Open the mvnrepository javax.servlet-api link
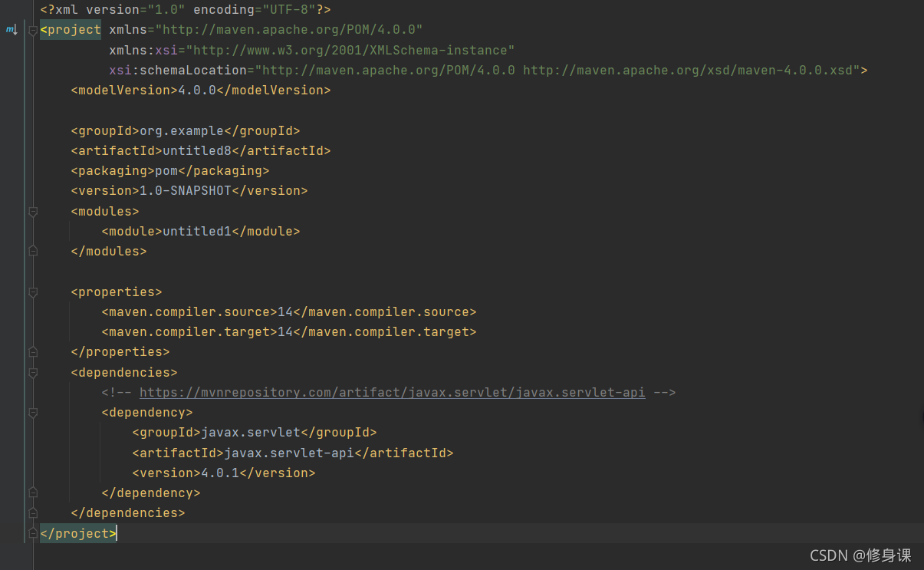Screen dimensions: 924x570 (392, 392)
